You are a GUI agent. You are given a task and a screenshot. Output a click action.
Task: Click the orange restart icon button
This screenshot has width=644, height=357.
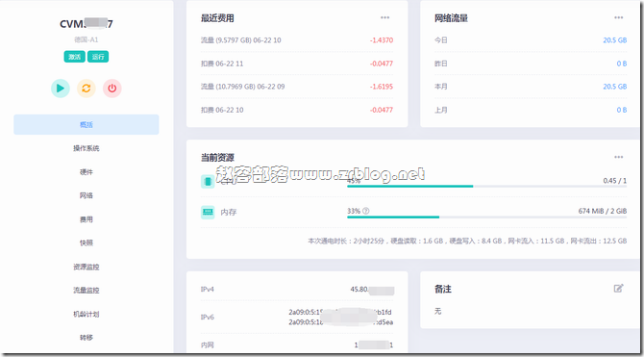tap(87, 88)
